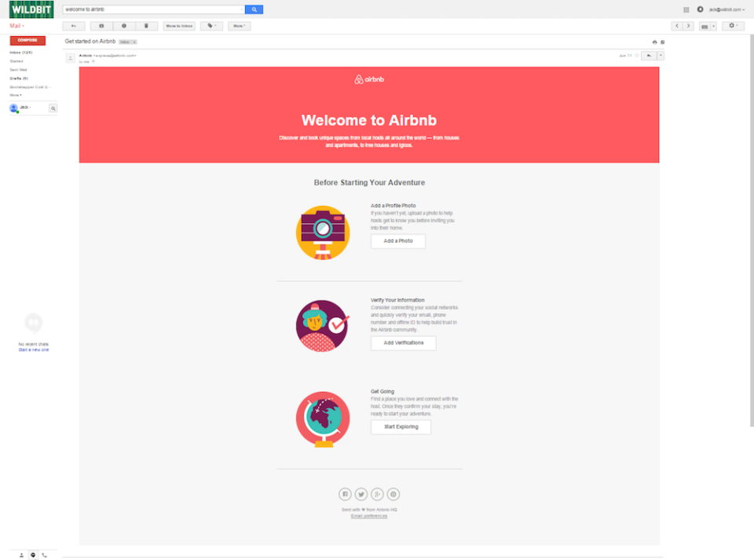The height and width of the screenshot is (560, 754).
Task: Open the Inbox (125) folder
Action: click(x=21, y=53)
